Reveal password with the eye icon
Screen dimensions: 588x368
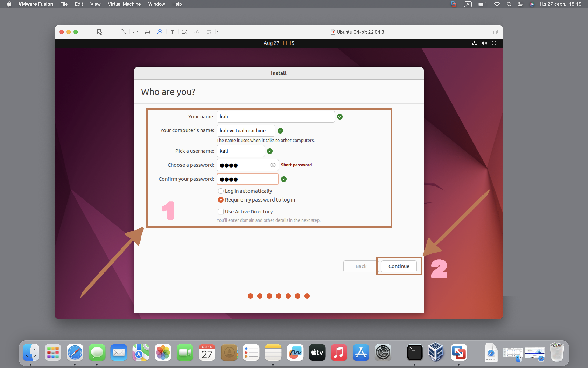tap(273, 165)
